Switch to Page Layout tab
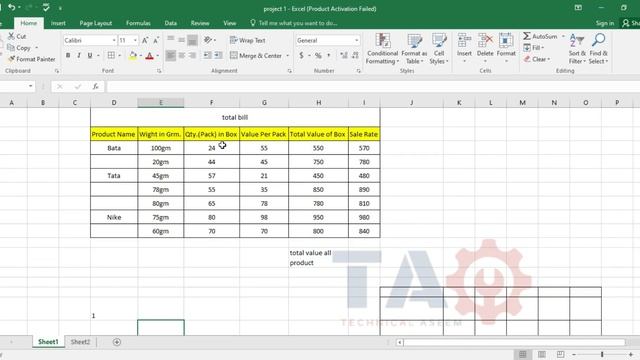 point(96,23)
